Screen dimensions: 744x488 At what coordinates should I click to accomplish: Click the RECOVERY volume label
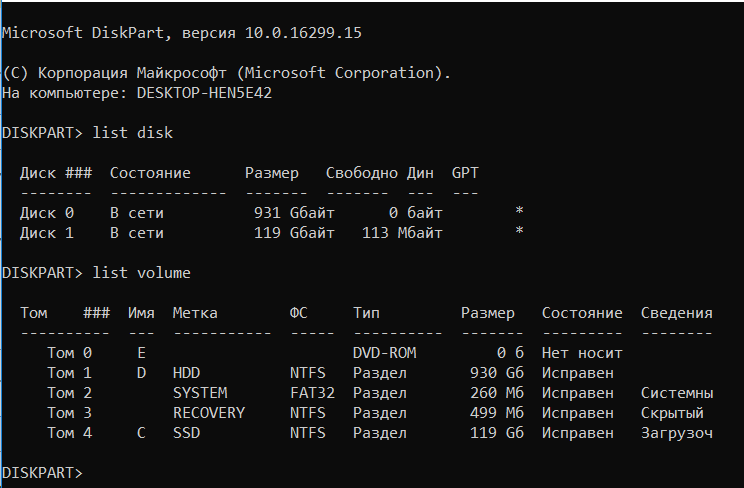click(208, 412)
